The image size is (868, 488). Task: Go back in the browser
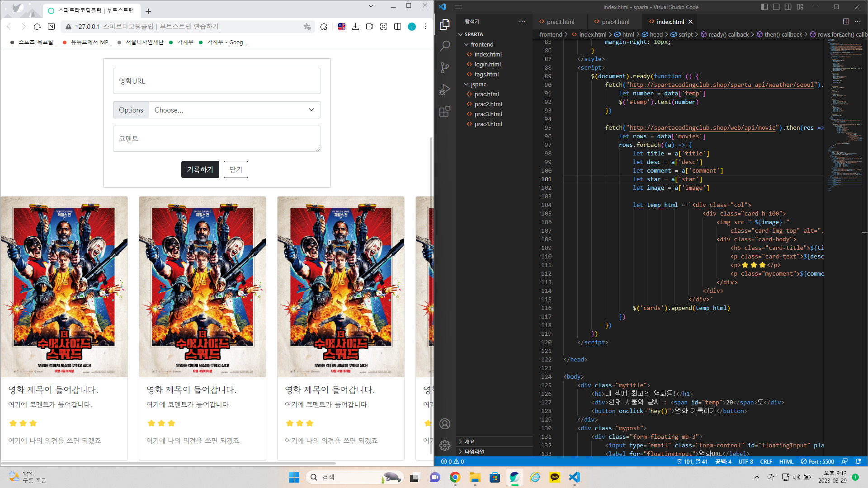9,27
